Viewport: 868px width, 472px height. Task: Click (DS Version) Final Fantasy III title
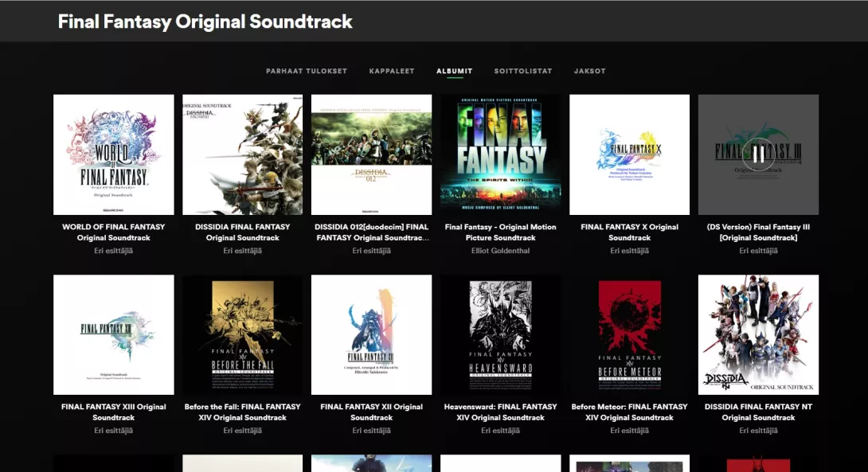(758, 232)
